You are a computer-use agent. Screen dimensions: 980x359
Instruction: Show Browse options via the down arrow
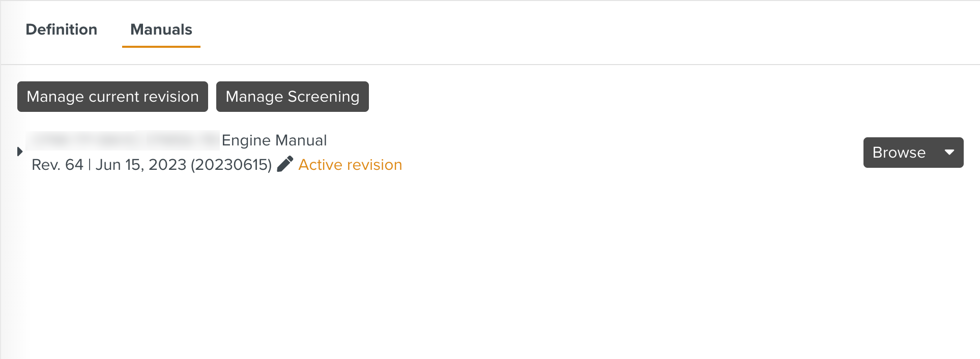click(x=949, y=152)
